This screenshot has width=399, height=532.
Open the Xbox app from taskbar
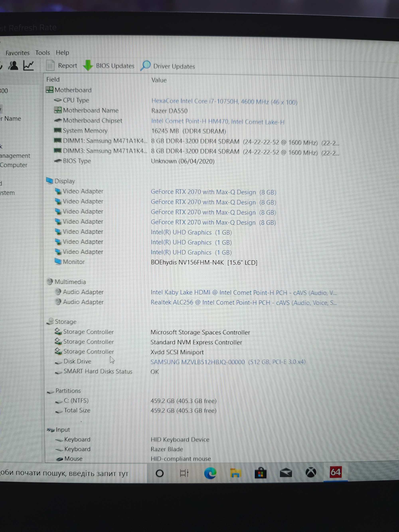coord(310,472)
